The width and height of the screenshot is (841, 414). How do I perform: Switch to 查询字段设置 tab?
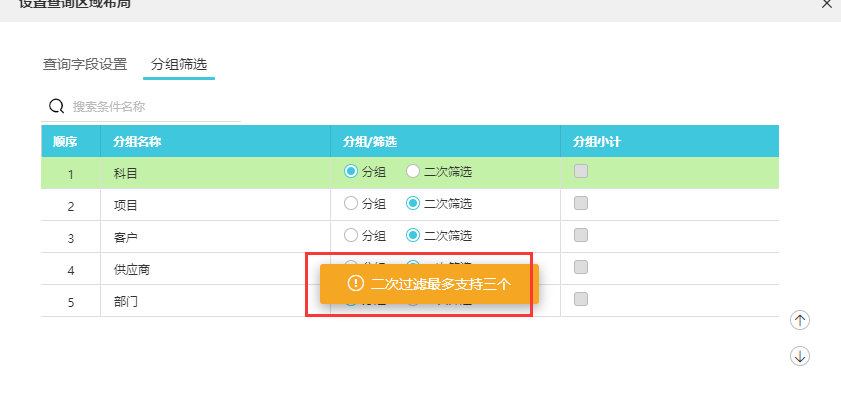tap(85, 65)
